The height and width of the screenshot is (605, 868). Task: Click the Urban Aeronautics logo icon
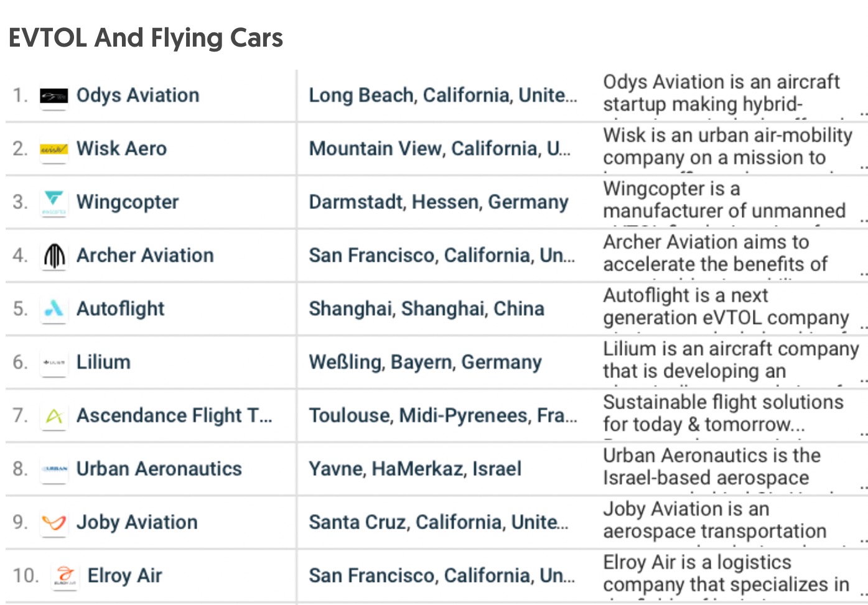coord(54,469)
